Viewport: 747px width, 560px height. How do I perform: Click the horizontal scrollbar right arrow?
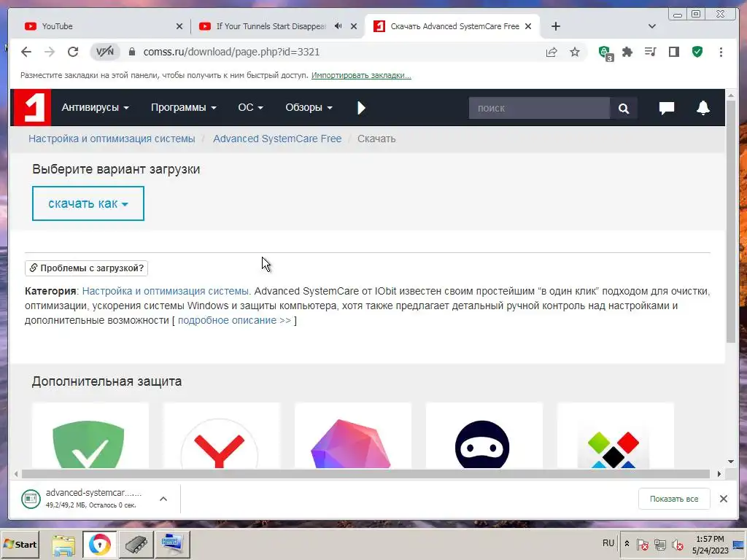click(x=719, y=474)
